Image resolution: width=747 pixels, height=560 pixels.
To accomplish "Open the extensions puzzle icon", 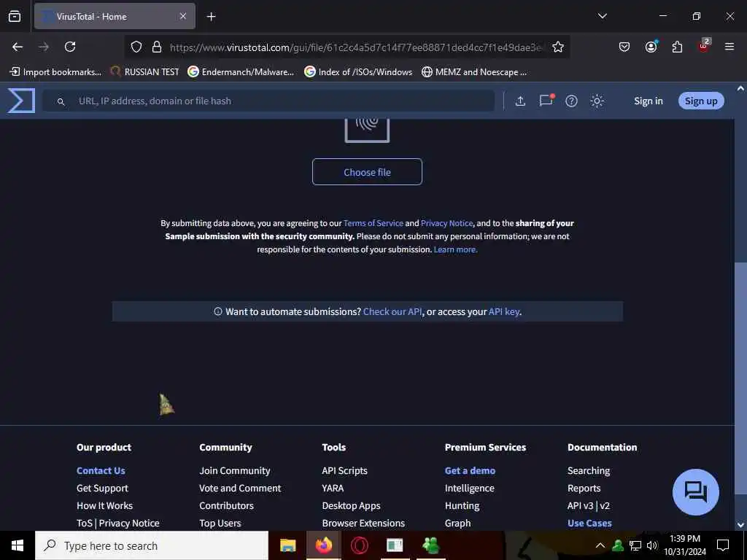I will click(677, 47).
